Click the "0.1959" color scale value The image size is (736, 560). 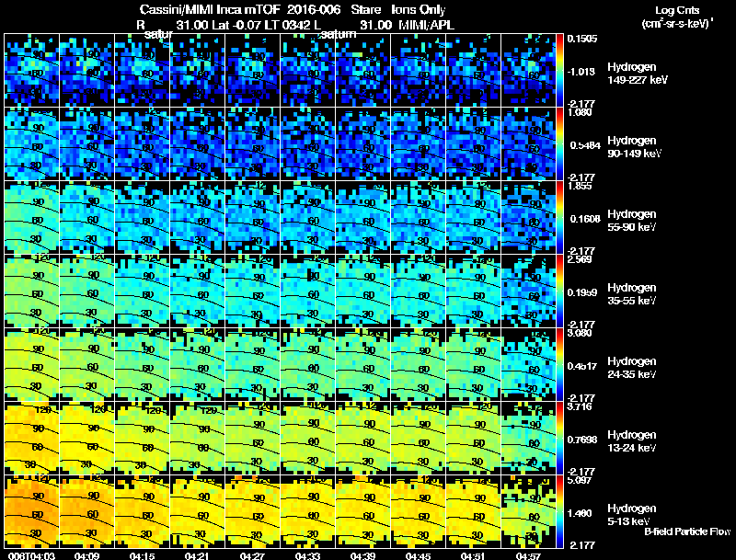click(582, 292)
